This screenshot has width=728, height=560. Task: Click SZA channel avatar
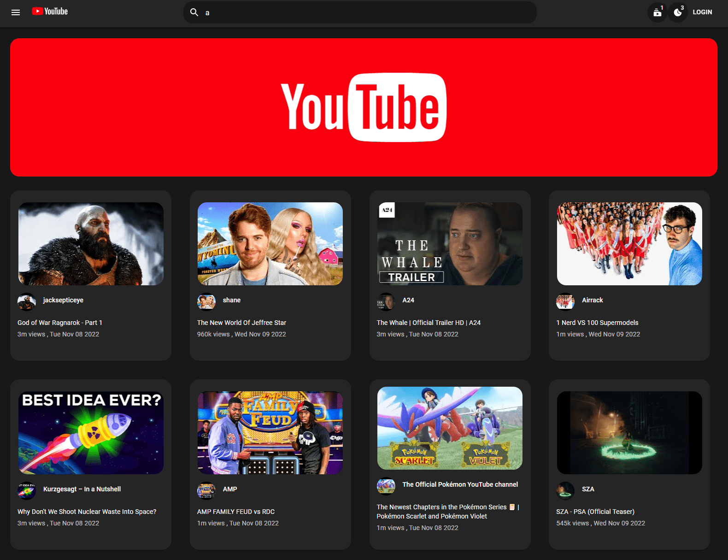tap(565, 491)
